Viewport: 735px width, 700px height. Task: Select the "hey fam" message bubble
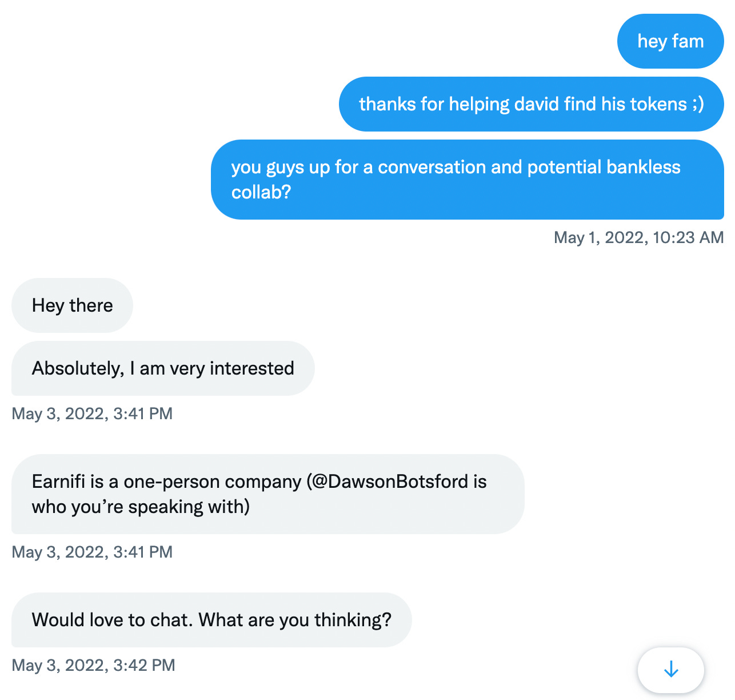click(x=670, y=42)
